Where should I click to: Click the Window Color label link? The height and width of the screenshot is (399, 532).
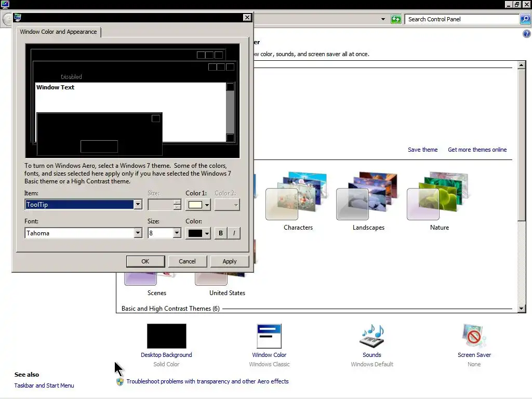coord(269,355)
